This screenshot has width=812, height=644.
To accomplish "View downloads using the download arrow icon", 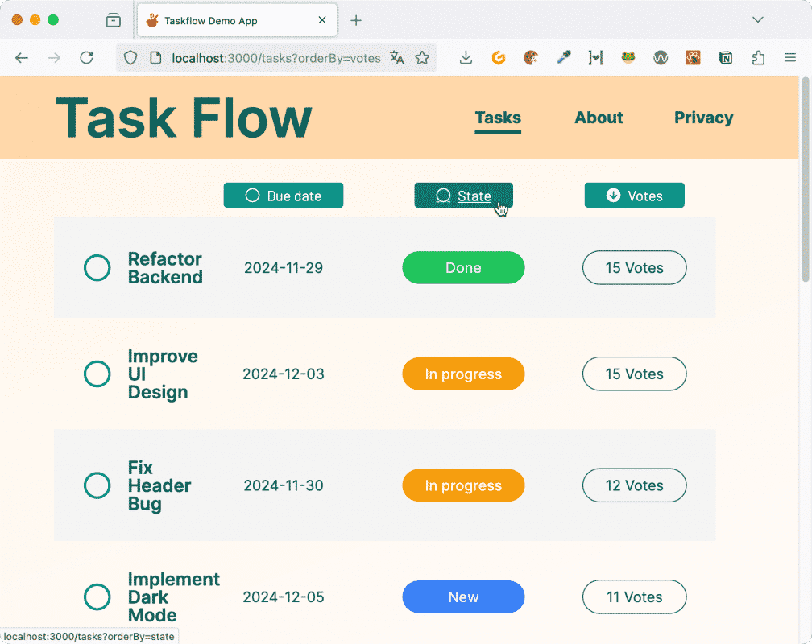I will point(466,58).
